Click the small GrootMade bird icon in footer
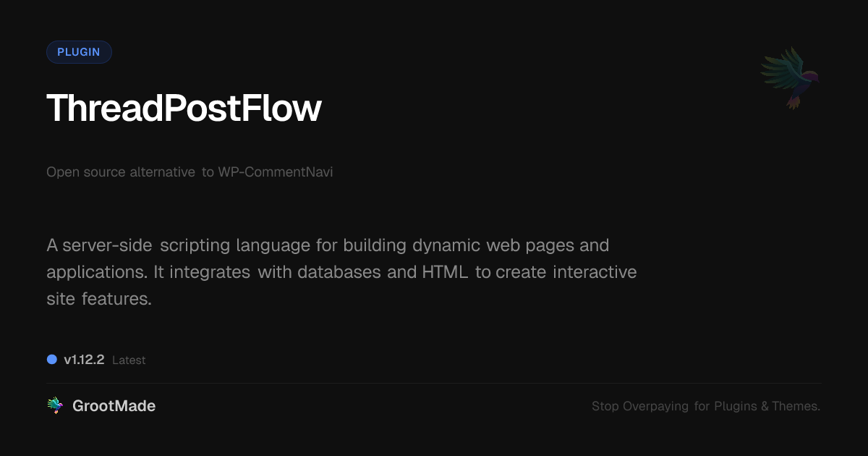Viewport: 868px width, 456px height. 55,406
